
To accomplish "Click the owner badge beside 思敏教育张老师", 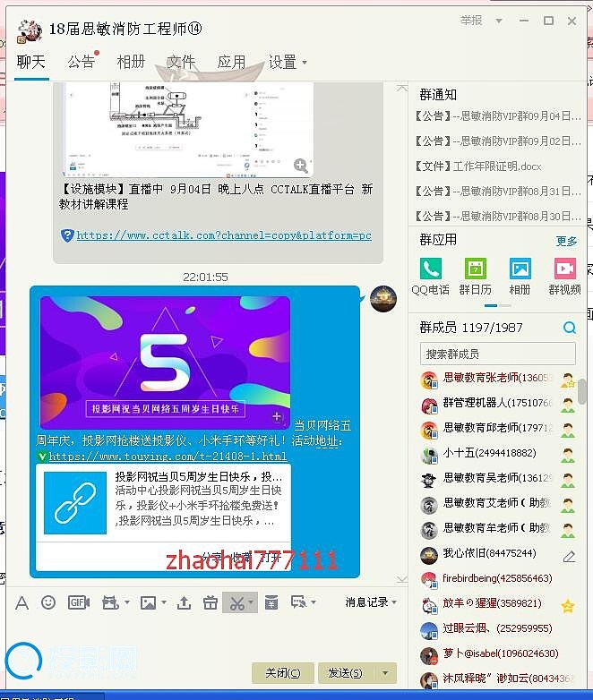I will pos(568,380).
